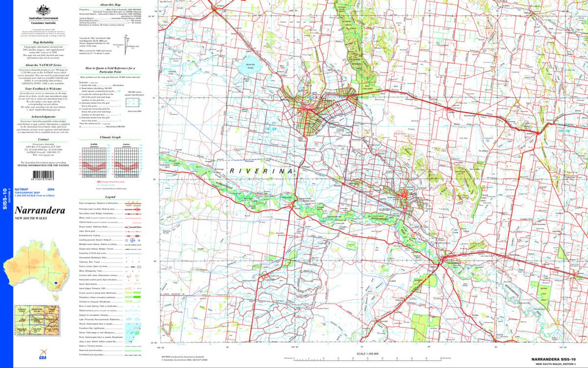Screen dimensions: 588x368
Task: Click the 'Prohibited area boundary' legend row
Action: click(110, 354)
